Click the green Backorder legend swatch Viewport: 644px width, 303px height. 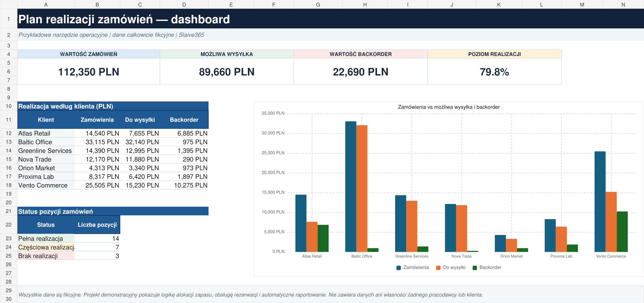(x=474, y=268)
